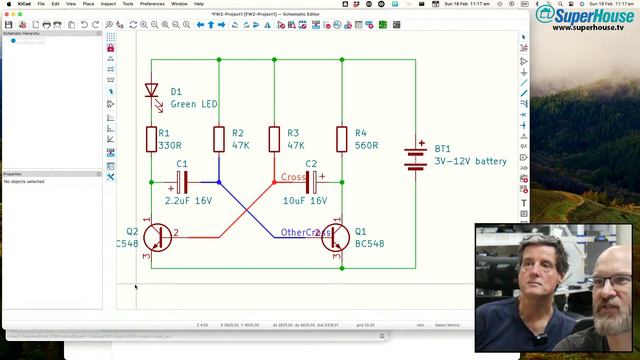Close the Schematic Hierarchy panel
Viewport: 640px width, 360px height.
pyautogui.click(x=99, y=33)
